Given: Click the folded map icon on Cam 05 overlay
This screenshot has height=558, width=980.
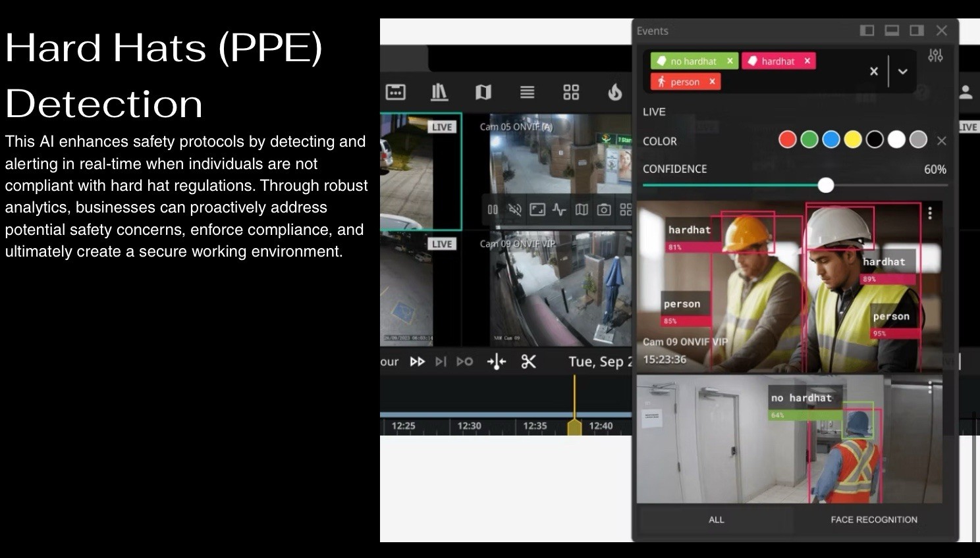Looking at the screenshot, I should [x=582, y=210].
